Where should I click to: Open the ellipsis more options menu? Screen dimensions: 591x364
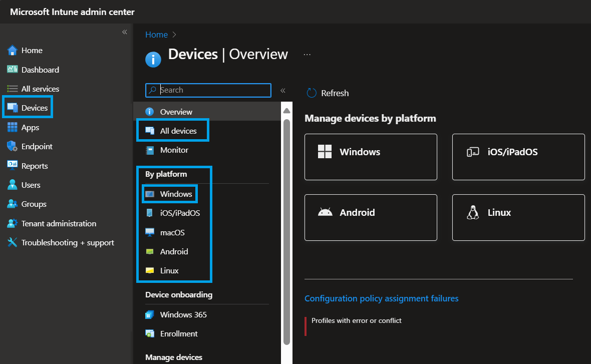pyautogui.click(x=307, y=55)
